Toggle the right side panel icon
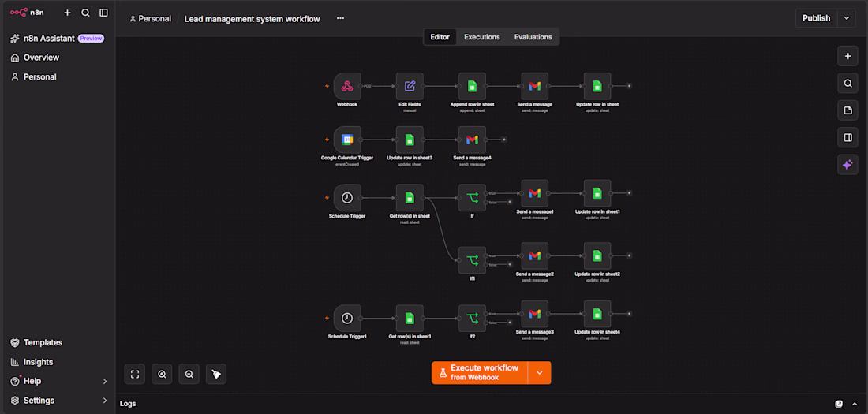Screen dimensions: 868x414 point(847,137)
